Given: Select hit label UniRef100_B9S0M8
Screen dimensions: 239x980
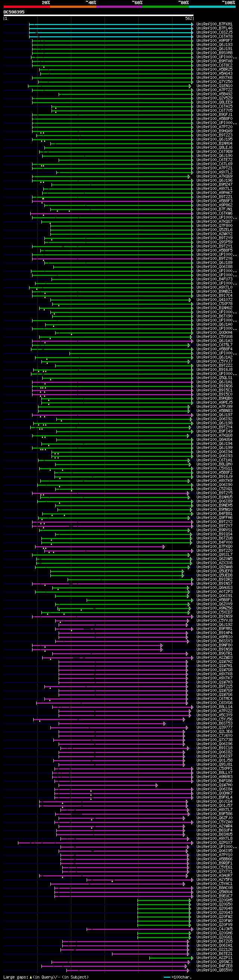Looking at the screenshot, I should pyautogui.click(x=214, y=53).
